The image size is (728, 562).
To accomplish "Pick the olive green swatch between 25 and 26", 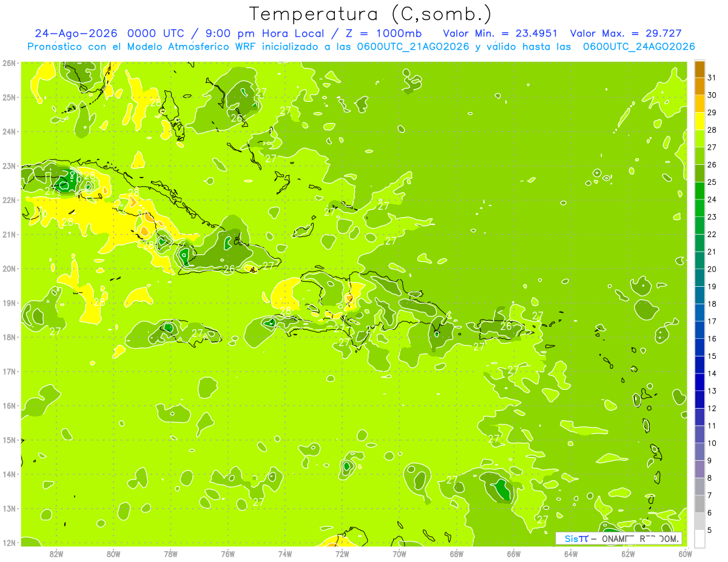I will click(x=699, y=173).
